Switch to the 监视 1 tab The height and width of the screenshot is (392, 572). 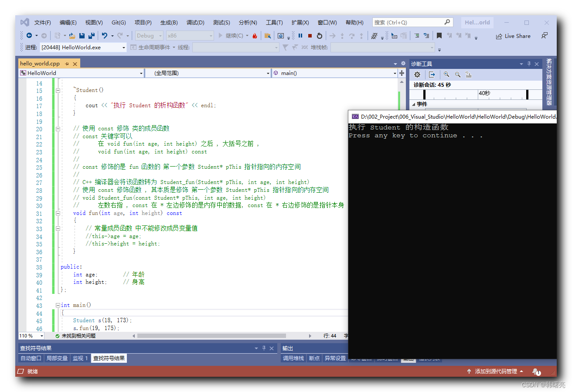pyautogui.click(x=80, y=358)
